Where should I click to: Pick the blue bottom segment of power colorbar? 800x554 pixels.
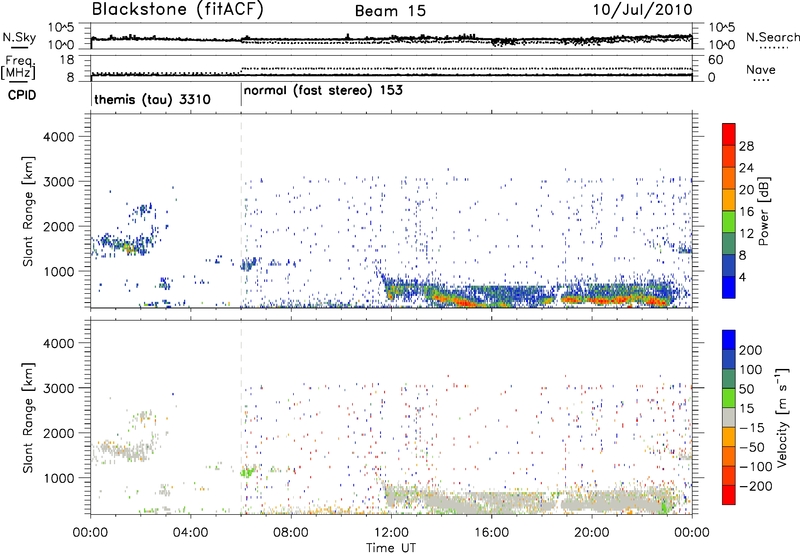(729, 287)
